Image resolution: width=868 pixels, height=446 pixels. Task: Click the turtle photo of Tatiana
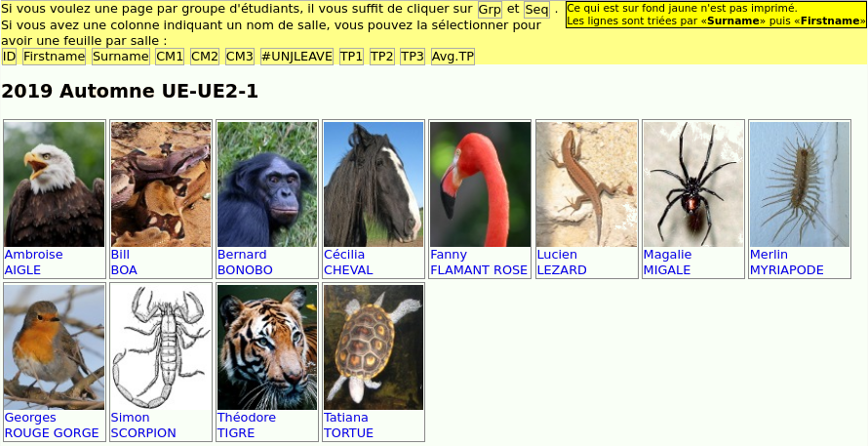tap(374, 346)
